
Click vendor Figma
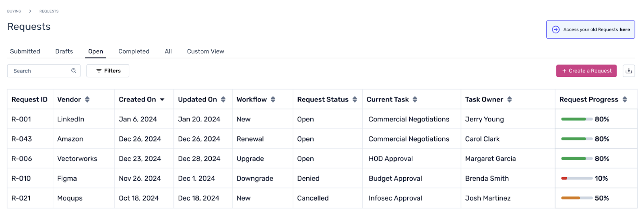tap(67, 178)
